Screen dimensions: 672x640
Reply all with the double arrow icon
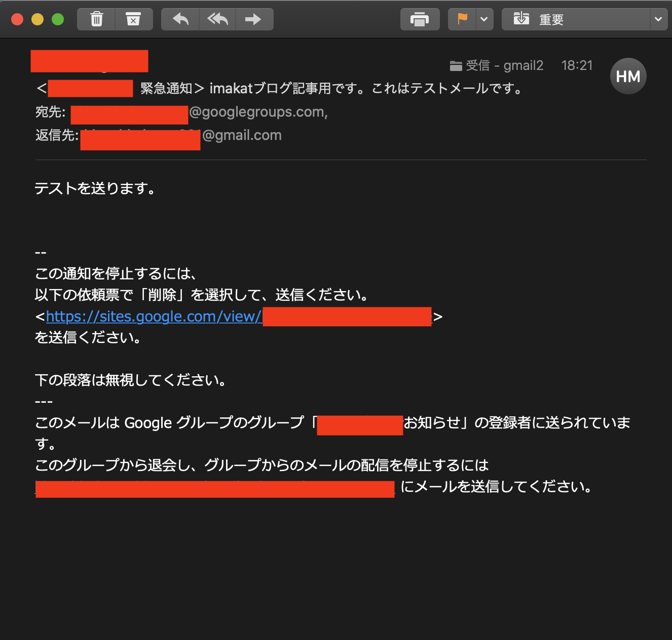(217, 19)
